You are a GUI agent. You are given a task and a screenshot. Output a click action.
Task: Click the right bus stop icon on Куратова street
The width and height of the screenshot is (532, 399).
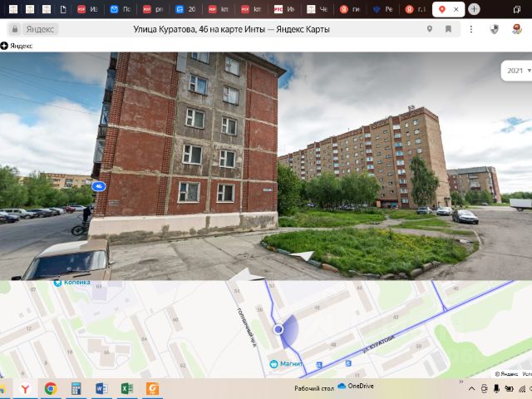[348, 363]
